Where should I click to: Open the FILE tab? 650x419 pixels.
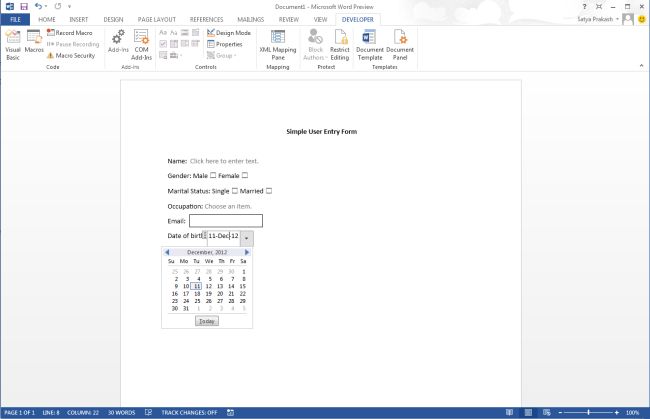tap(15, 19)
